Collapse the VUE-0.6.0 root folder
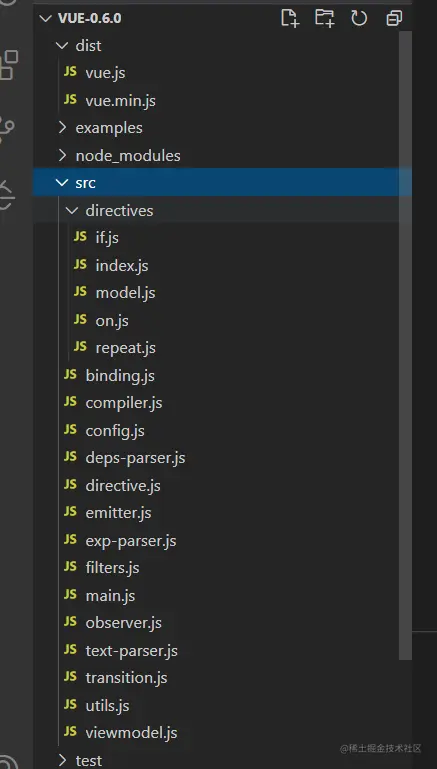The height and width of the screenshot is (769, 437). tap(46, 19)
